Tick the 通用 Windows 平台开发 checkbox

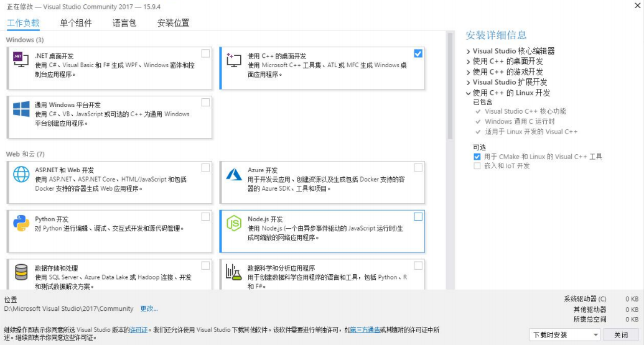(205, 102)
